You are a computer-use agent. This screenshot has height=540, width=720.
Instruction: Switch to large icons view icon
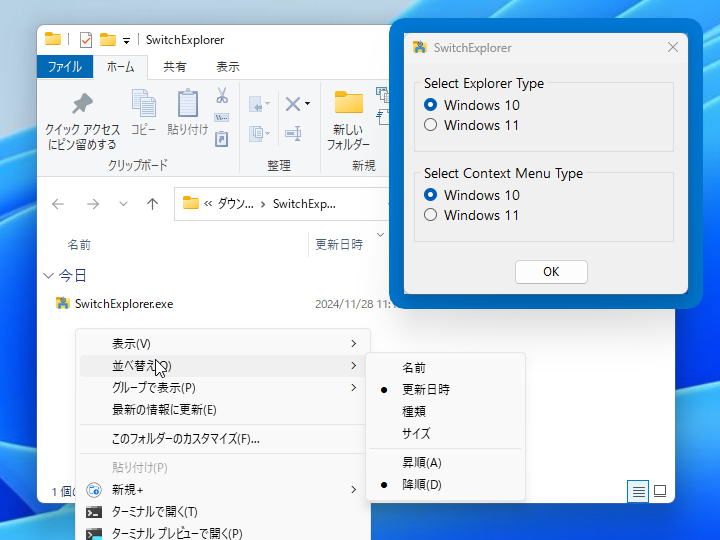660,491
